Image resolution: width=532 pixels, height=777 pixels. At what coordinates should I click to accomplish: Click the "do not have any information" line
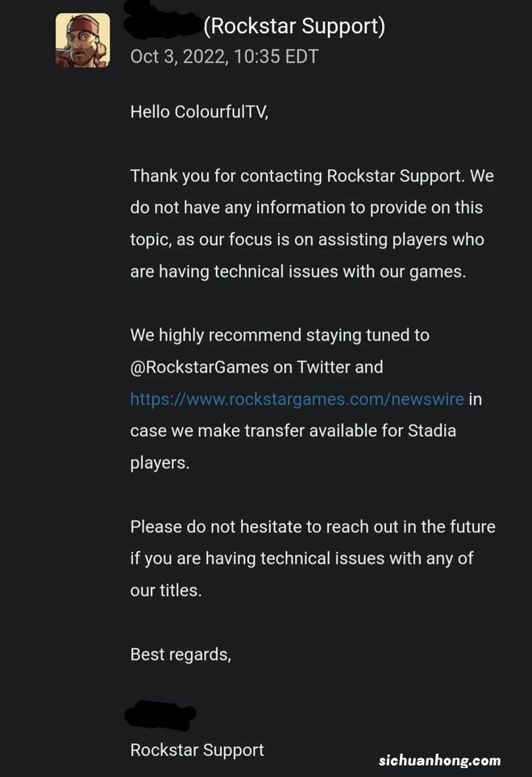click(x=306, y=208)
